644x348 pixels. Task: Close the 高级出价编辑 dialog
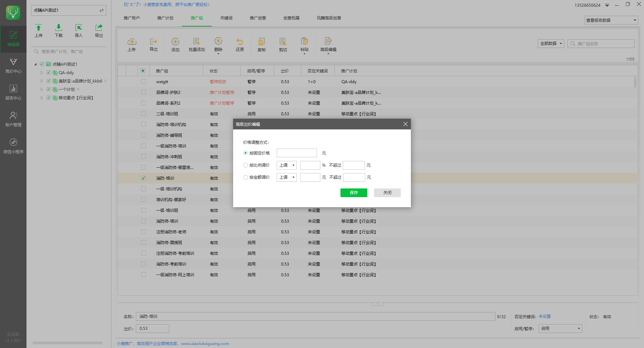coord(405,124)
